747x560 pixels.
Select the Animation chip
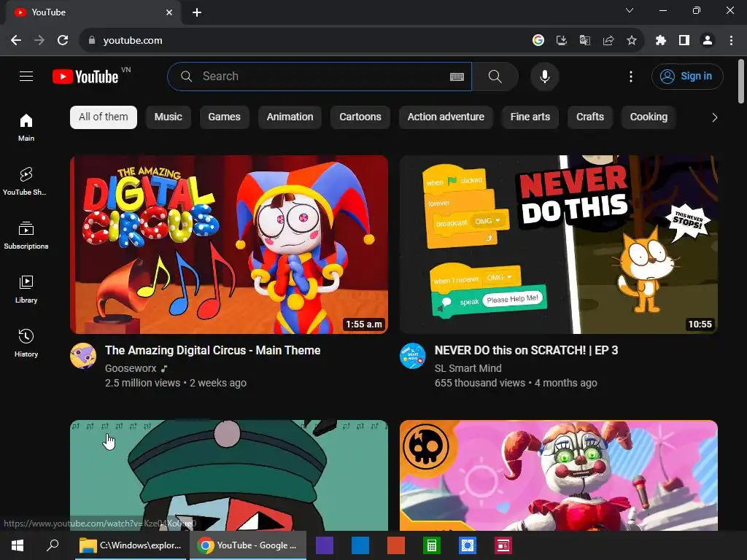click(x=290, y=117)
